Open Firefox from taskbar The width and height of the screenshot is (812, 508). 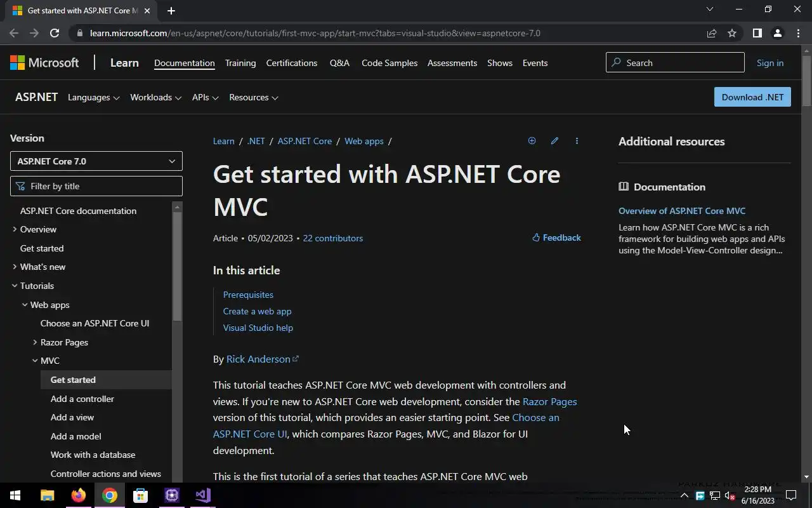point(79,495)
